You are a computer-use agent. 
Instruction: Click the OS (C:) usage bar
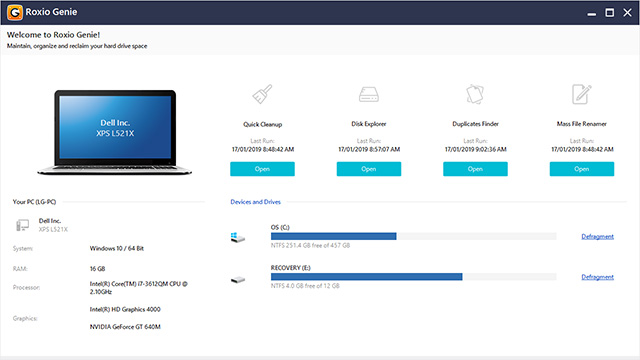[x=413, y=236]
